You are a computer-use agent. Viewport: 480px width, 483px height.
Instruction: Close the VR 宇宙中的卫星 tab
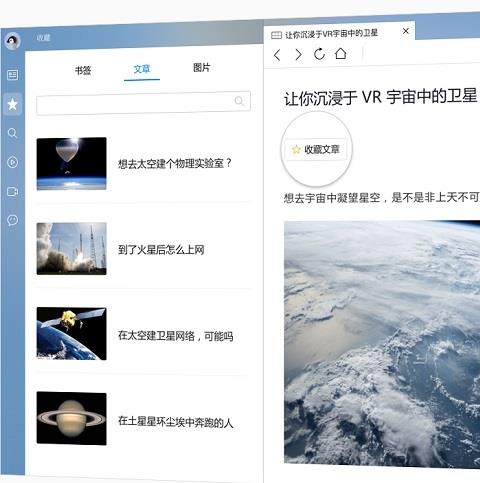[406, 31]
